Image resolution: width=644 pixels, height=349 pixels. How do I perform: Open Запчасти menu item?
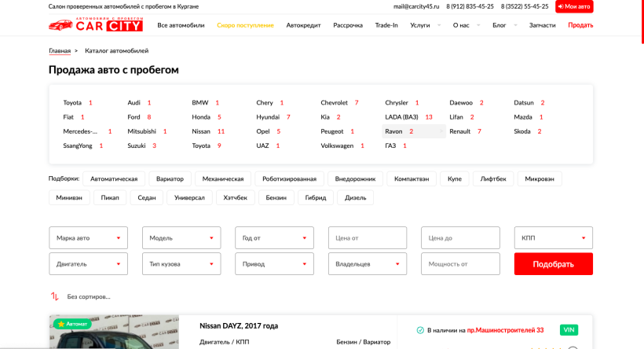(x=542, y=25)
